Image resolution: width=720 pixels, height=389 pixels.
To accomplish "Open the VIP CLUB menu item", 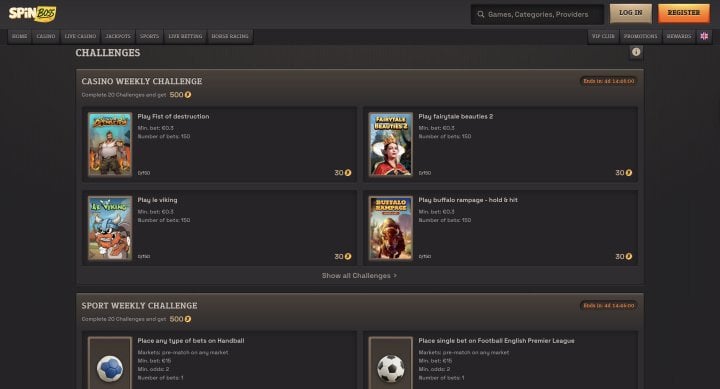I will pyautogui.click(x=603, y=36).
